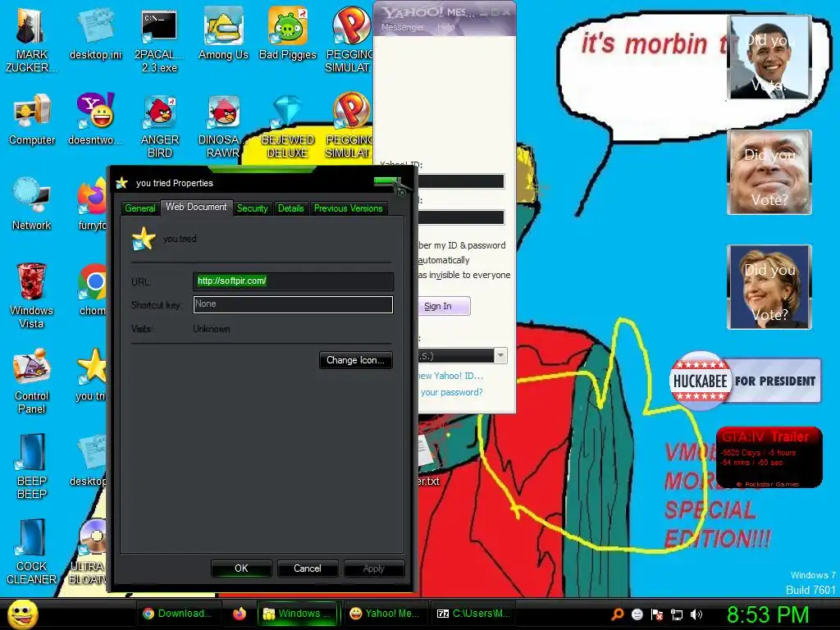Click the McCain Did you Vote gadget

click(x=769, y=172)
